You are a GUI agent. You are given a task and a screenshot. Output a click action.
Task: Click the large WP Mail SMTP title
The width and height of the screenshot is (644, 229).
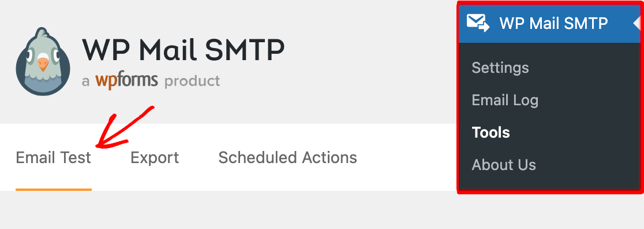point(183,49)
